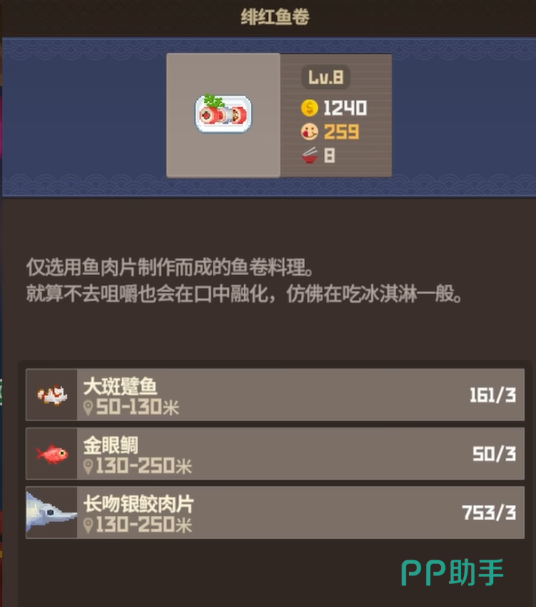Select the Lv.8 level badge

tap(326, 77)
